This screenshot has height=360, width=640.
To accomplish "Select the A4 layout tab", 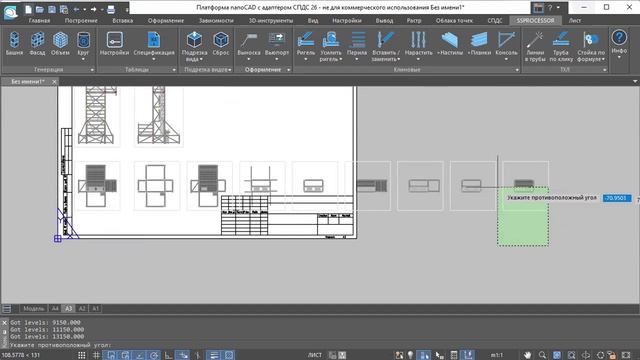I will coord(55,309).
